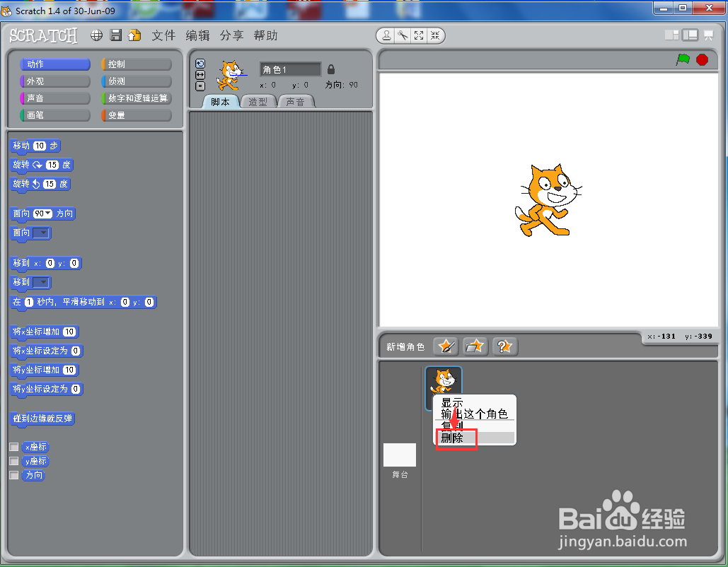Image resolution: width=728 pixels, height=567 pixels.
Task: Switch to full stage layout
Action: pyautogui.click(x=690, y=35)
